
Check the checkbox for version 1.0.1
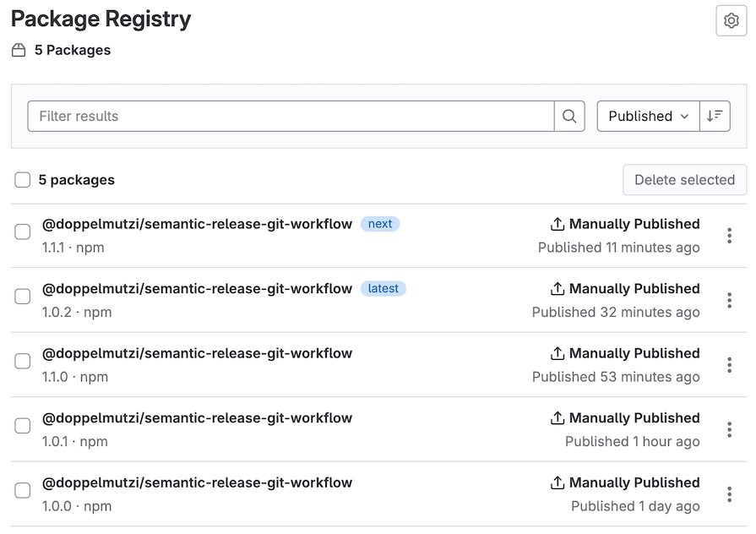coord(23,427)
